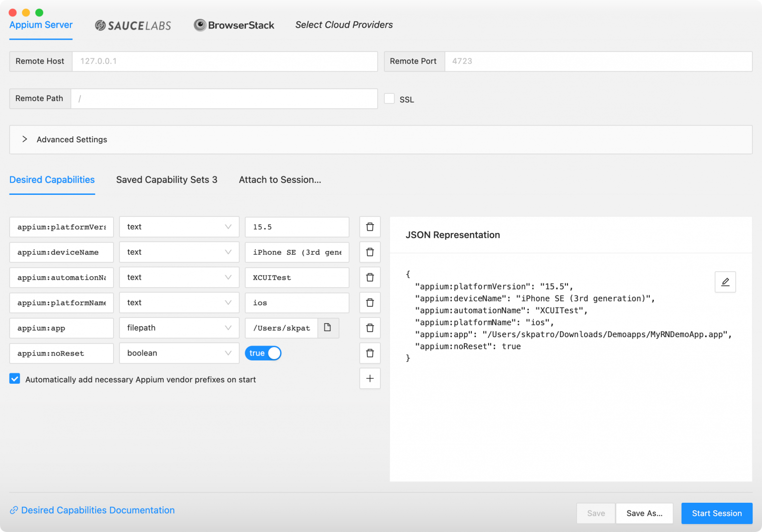Add a new capability with plus icon

pos(370,379)
